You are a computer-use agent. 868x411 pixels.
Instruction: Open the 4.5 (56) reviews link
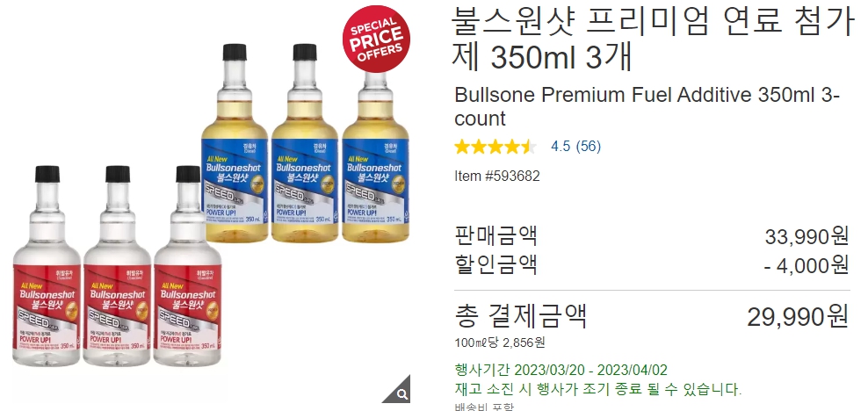point(575,146)
